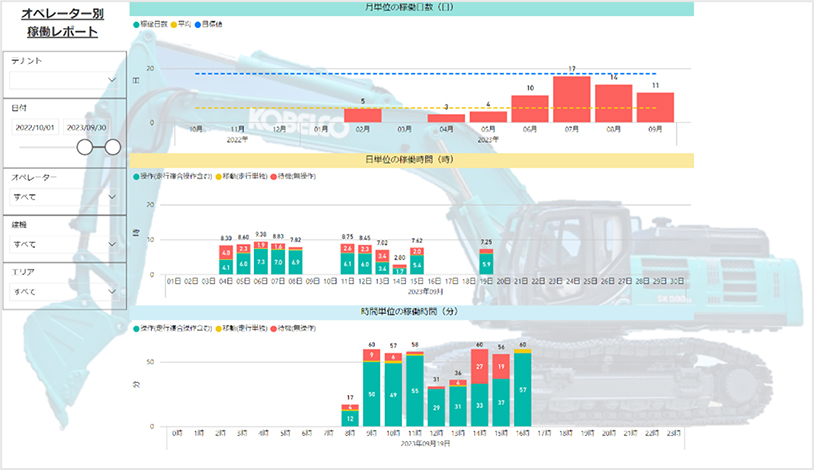Click the red 3.4 segment of the 13日 bar
This screenshot has height=470, width=814.
382,256
